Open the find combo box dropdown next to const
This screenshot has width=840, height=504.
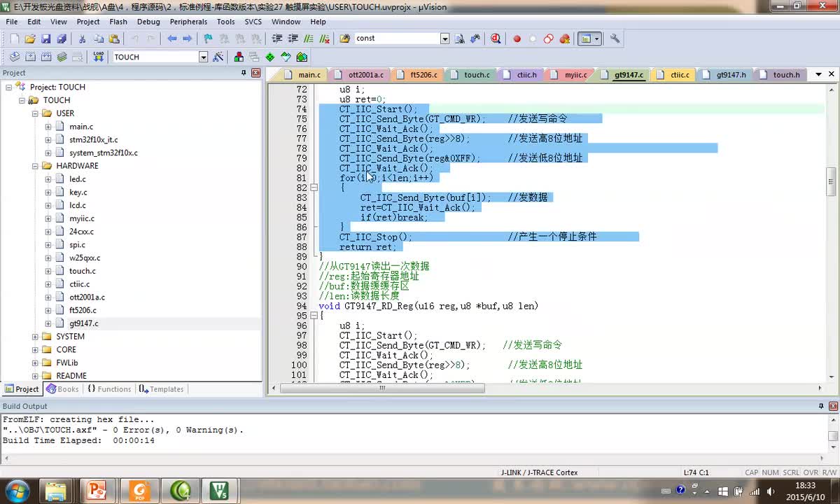point(444,38)
